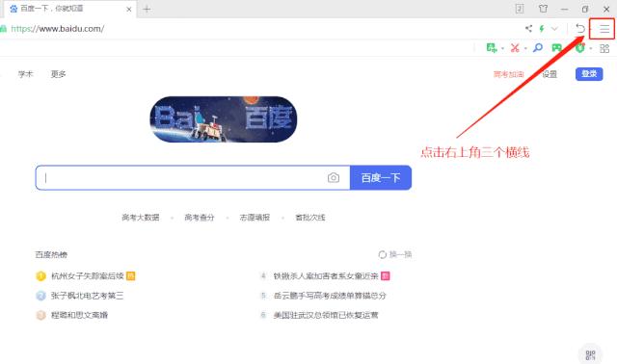Screen dimensions: 617x364
Task: Click the QR code icon at bottom right
Action: pos(590,355)
